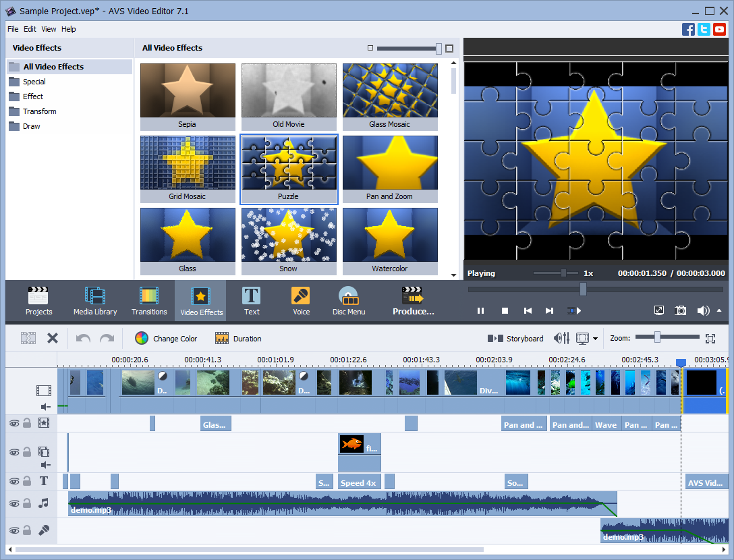Hide the video effects track

[15, 423]
